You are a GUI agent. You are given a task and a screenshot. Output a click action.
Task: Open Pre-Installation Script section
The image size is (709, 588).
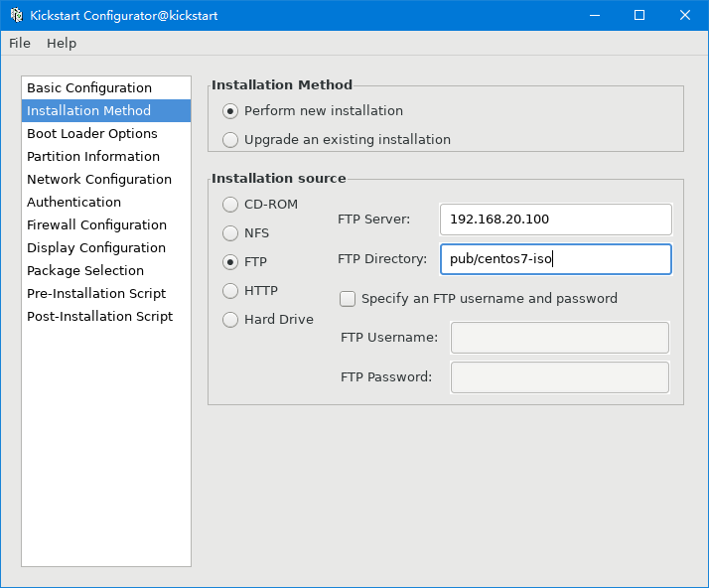[x=106, y=294]
